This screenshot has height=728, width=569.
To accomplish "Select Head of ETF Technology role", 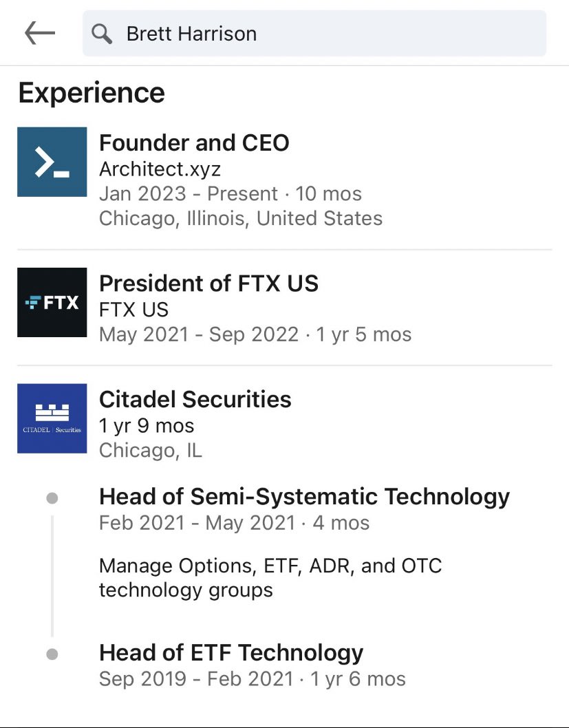I will pyautogui.click(x=231, y=652).
